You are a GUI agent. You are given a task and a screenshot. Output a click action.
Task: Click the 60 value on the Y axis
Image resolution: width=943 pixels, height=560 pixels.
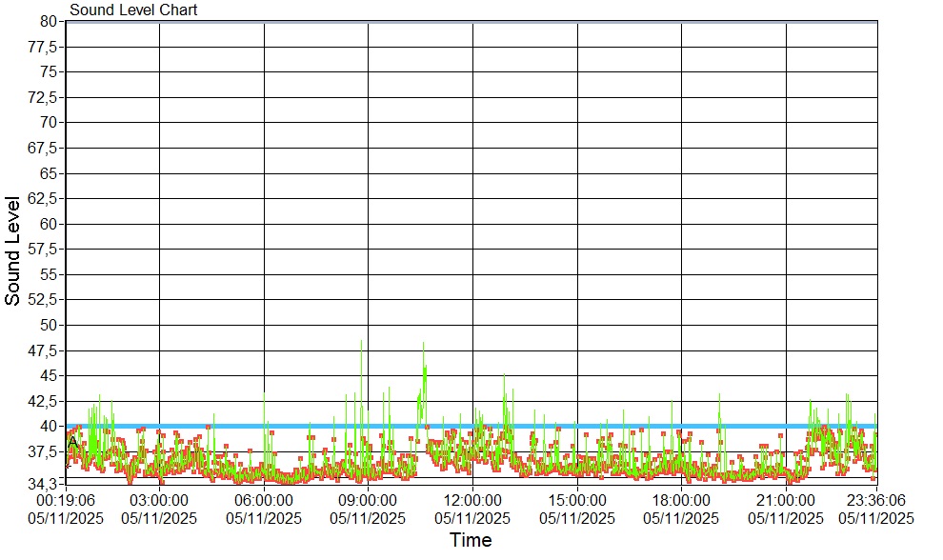pyautogui.click(x=50, y=224)
